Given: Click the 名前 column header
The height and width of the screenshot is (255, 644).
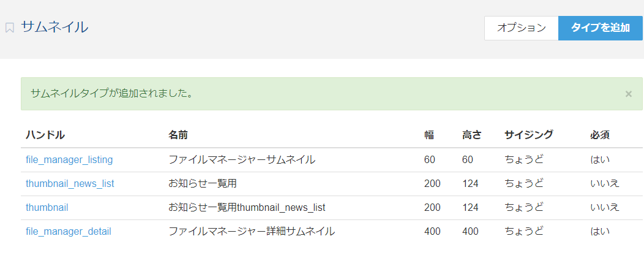Looking at the screenshot, I should 178,135.
